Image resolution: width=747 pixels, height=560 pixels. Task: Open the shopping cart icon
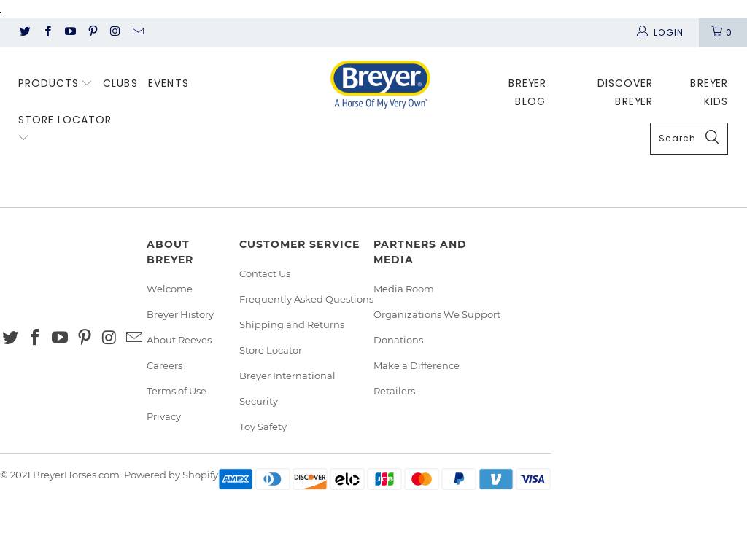click(x=721, y=32)
